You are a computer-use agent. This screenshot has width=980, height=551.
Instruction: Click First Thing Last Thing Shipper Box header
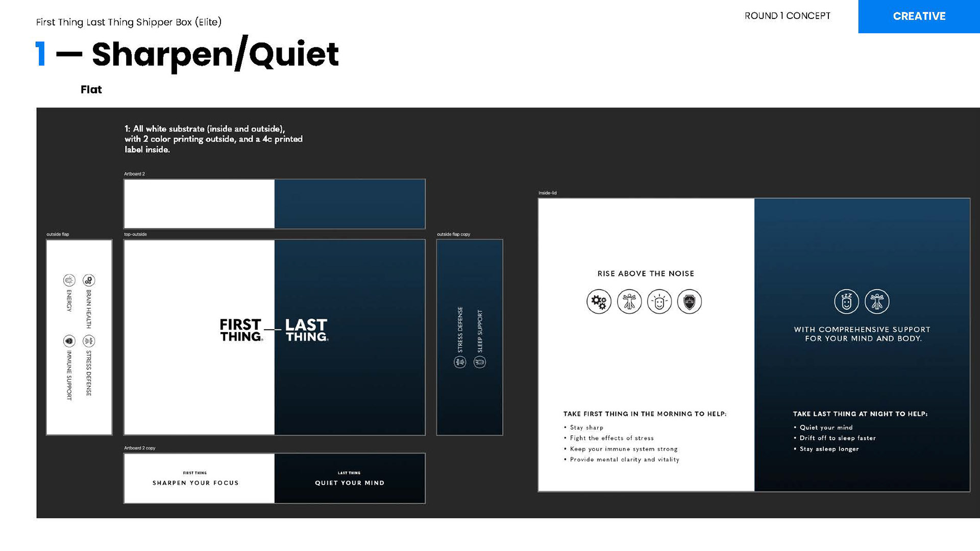click(129, 22)
